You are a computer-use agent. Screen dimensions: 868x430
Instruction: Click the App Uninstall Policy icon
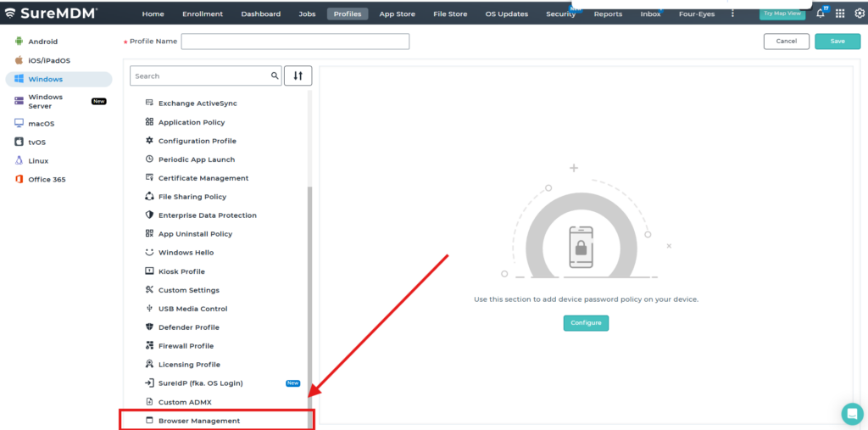[149, 234]
